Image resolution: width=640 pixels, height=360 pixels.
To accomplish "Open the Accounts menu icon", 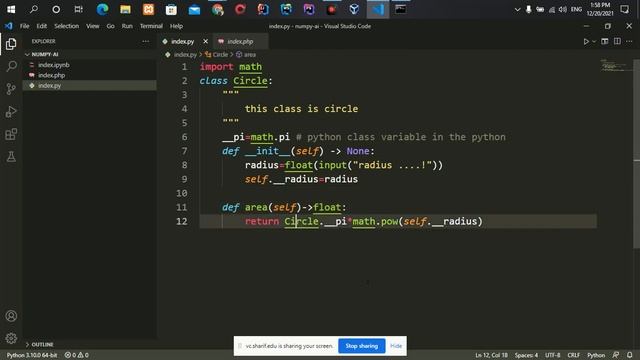I will click(x=11, y=316).
